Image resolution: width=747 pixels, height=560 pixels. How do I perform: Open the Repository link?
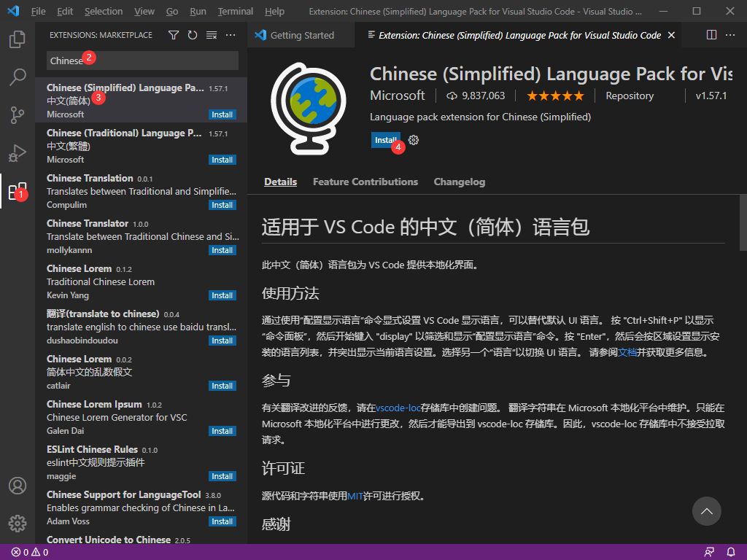630,96
